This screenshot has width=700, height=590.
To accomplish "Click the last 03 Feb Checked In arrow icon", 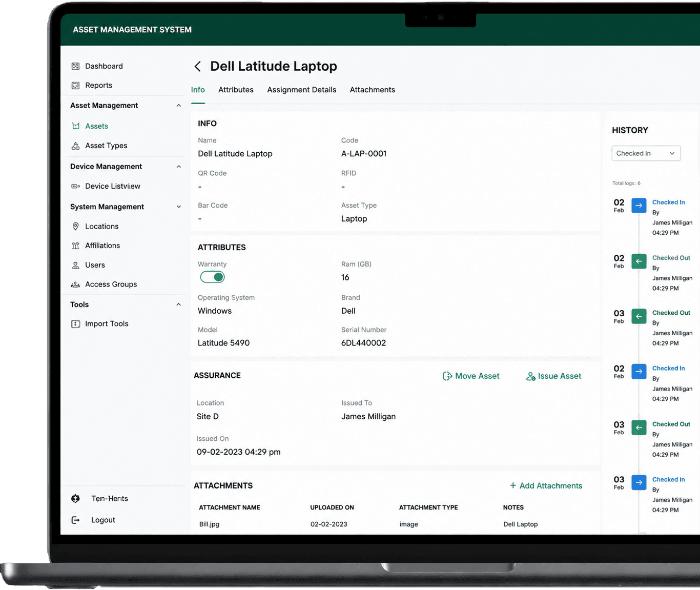I will coord(639,482).
